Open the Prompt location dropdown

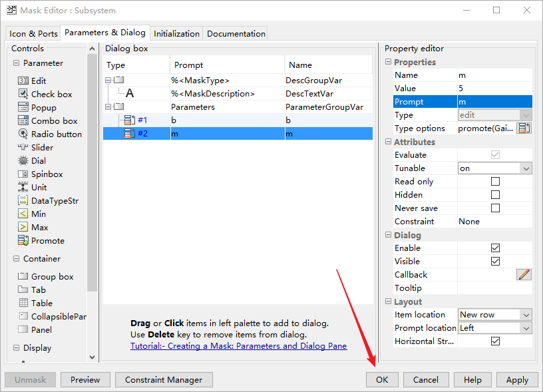(x=495, y=328)
